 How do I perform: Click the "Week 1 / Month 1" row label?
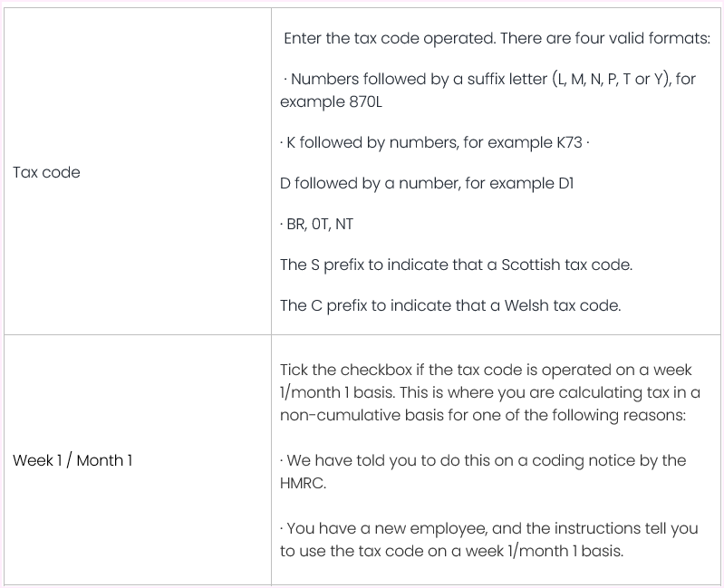72,460
